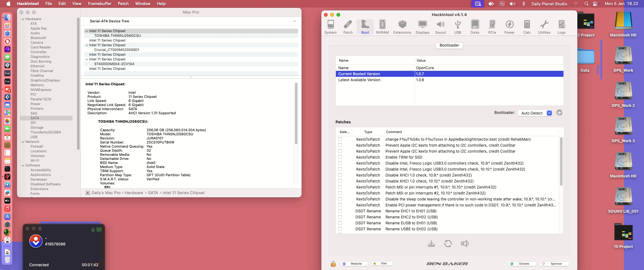Click the System Information sidebar scrollbar
Image resolution: width=644 pixels, height=270 pixels.
pyautogui.click(x=78, y=83)
